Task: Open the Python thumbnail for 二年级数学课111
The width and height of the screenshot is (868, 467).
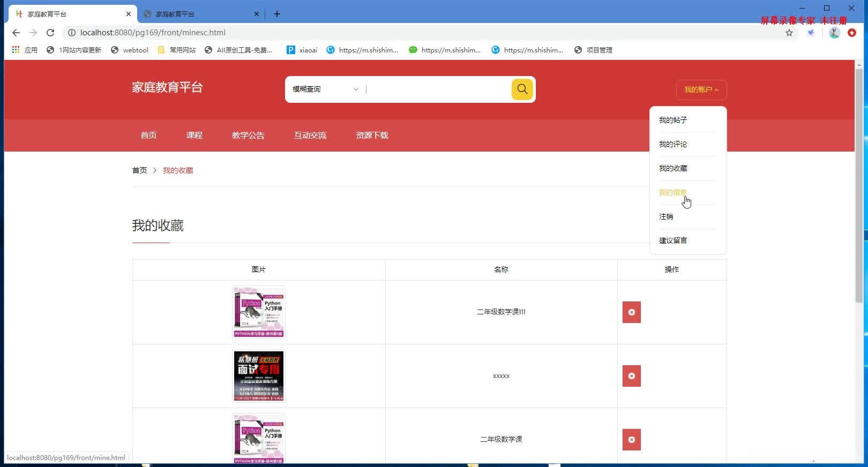Action: pos(258,312)
